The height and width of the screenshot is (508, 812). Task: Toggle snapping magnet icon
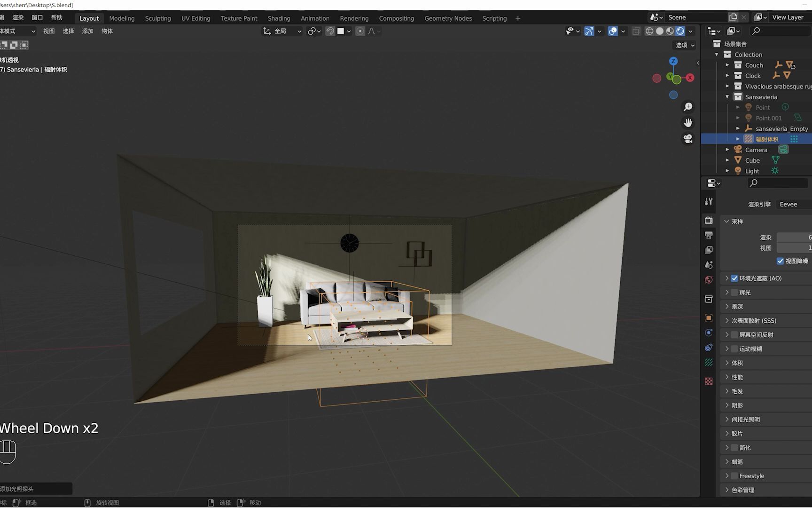coord(330,31)
